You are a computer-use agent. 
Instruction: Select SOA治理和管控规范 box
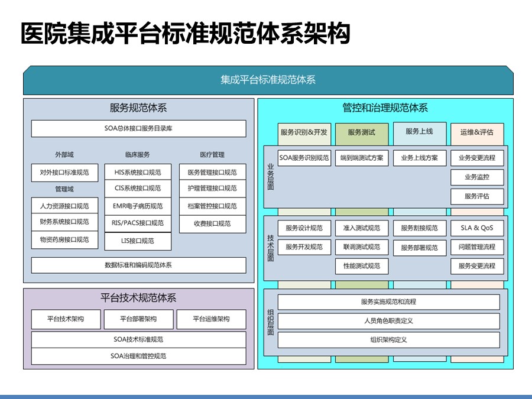(x=138, y=356)
